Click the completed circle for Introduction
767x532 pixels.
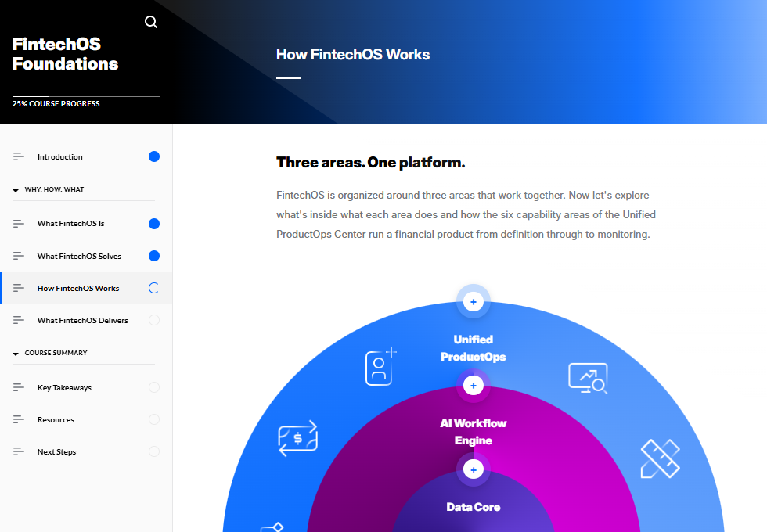(x=154, y=156)
